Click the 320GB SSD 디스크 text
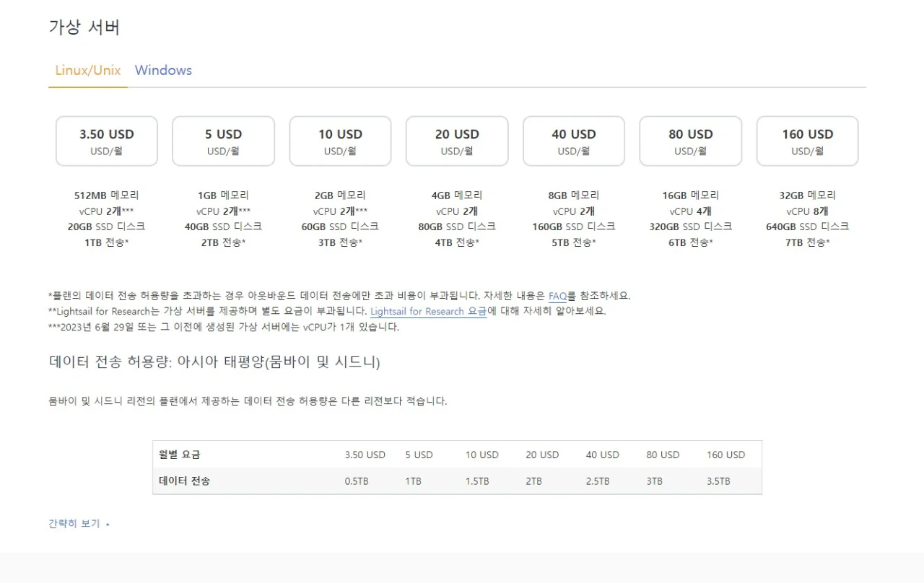Screen dimensions: 924x583 (691, 227)
